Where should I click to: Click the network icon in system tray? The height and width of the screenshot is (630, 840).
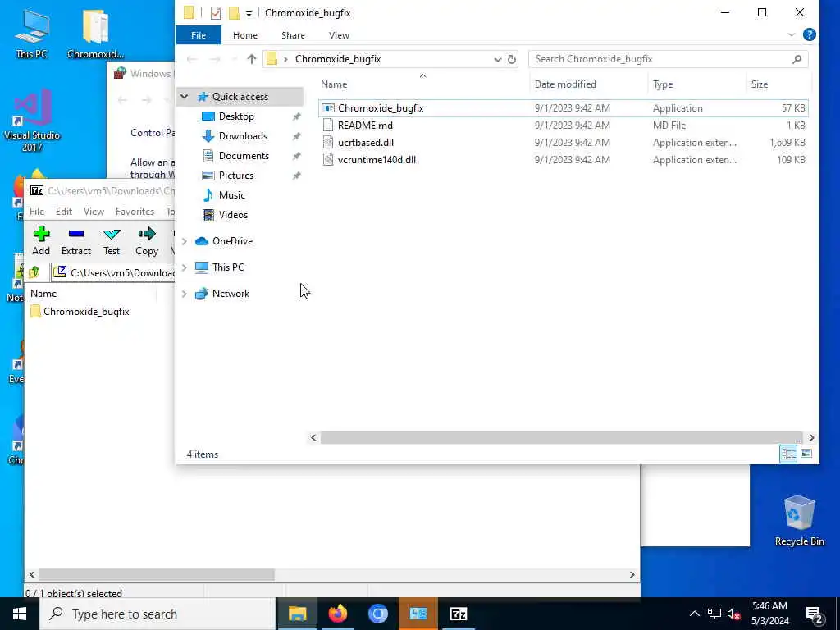tap(714, 614)
